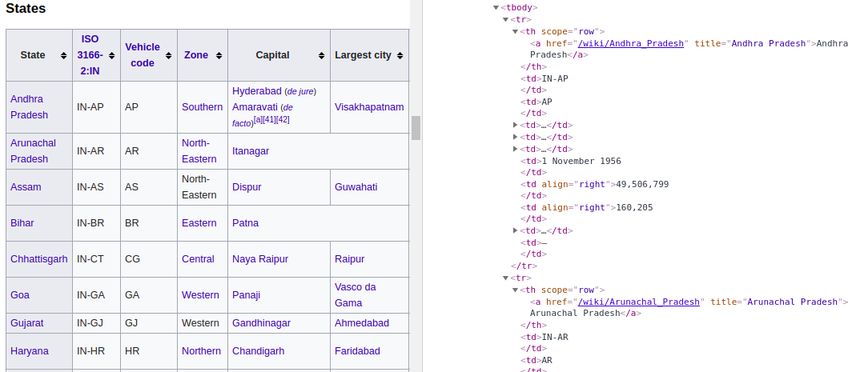Open the Chandigarh link
This screenshot has height=372, width=868.
(x=259, y=351)
